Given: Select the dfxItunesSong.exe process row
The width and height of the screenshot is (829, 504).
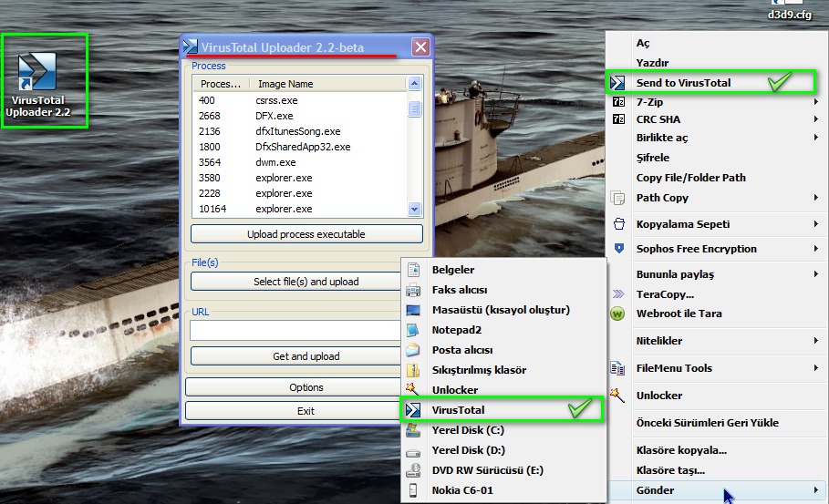Looking at the screenshot, I should pyautogui.click(x=300, y=131).
